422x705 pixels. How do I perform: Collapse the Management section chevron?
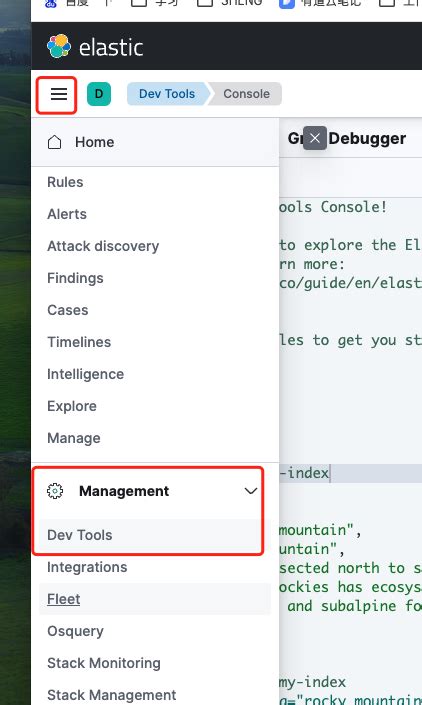tap(251, 491)
